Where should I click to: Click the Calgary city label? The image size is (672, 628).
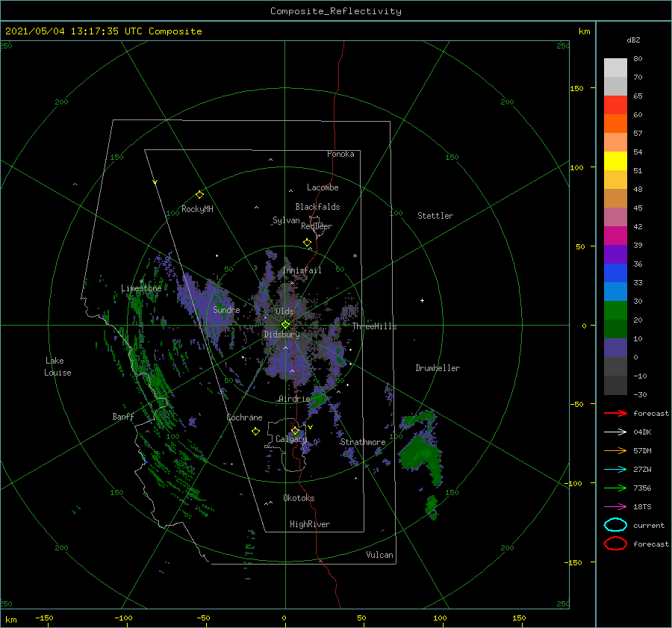pyautogui.click(x=291, y=439)
